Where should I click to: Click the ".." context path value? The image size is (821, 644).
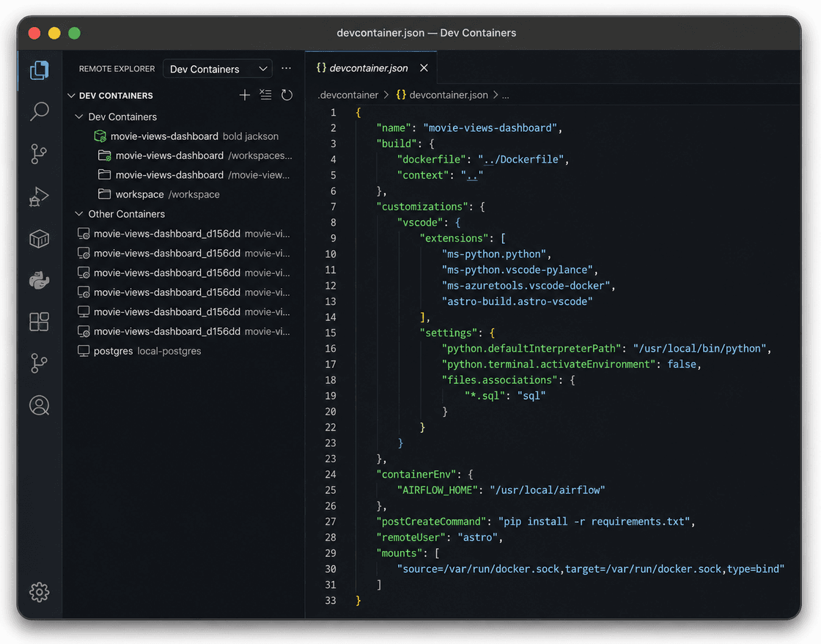(x=472, y=175)
